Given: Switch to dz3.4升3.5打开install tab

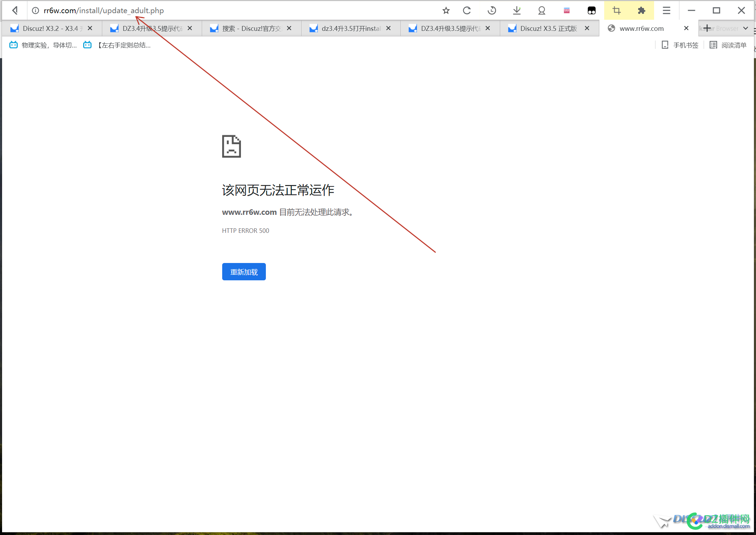Looking at the screenshot, I should tap(351, 28).
